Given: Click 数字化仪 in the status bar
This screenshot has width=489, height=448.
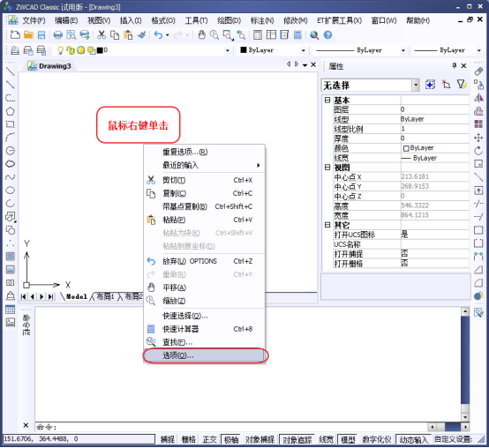Looking at the screenshot, I should click(x=376, y=439).
